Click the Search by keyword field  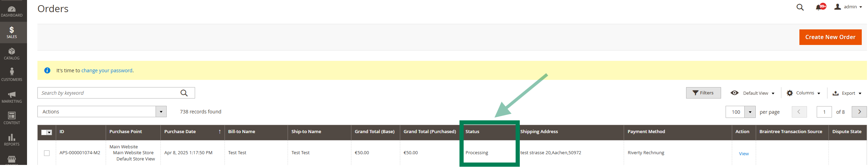pos(108,93)
